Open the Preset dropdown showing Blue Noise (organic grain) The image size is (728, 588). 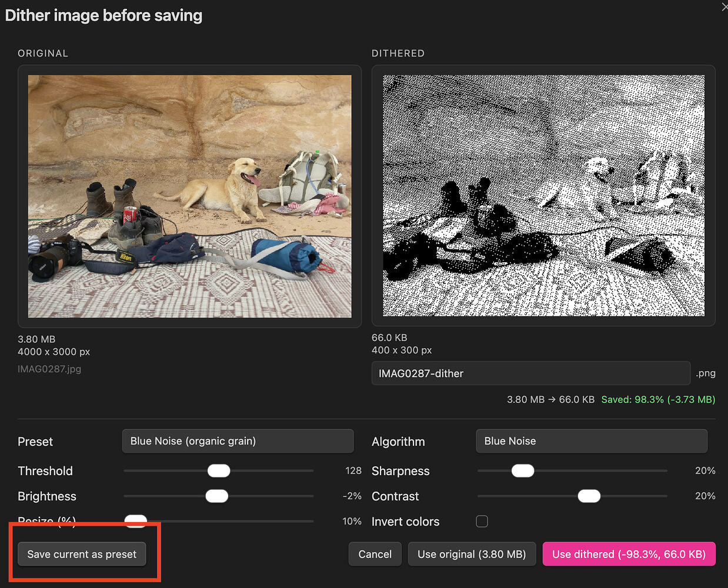point(238,441)
